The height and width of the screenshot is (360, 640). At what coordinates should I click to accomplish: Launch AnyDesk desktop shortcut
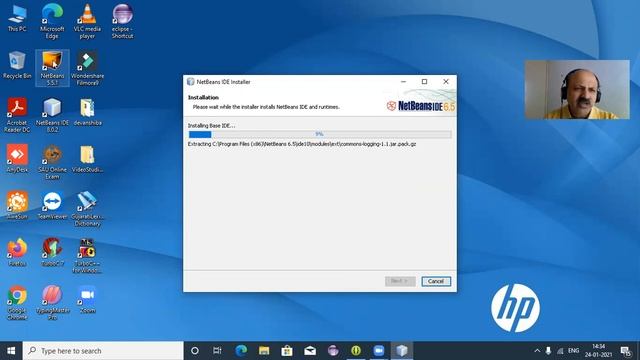(17, 158)
